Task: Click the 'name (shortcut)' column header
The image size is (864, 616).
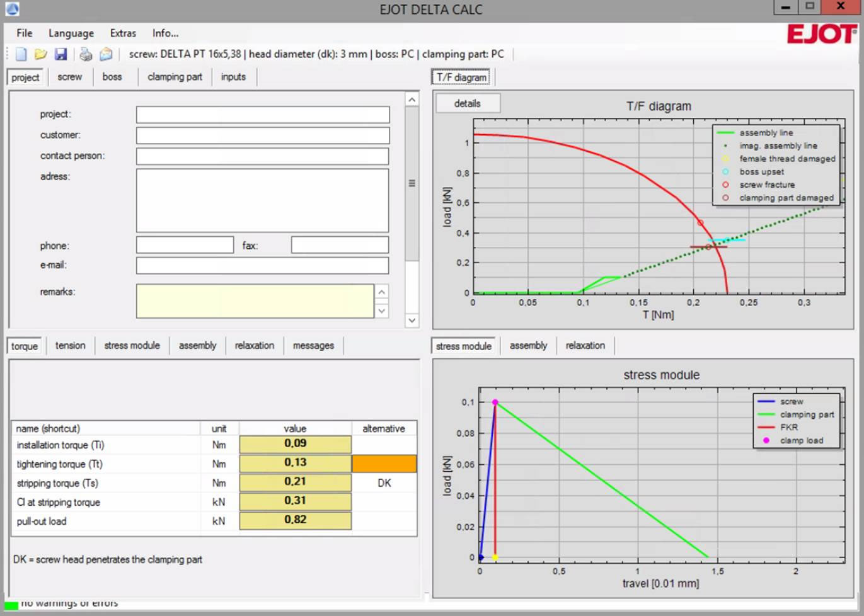Action: coord(106,428)
